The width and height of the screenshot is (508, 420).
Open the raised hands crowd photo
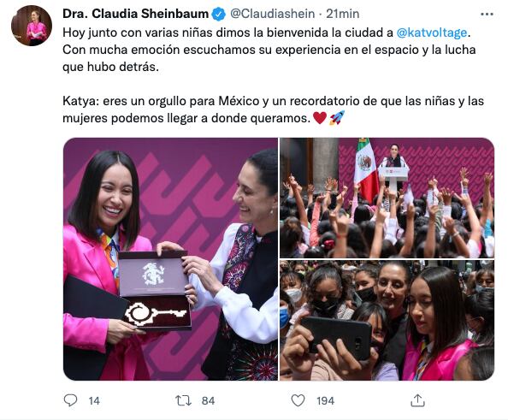tap(387, 198)
